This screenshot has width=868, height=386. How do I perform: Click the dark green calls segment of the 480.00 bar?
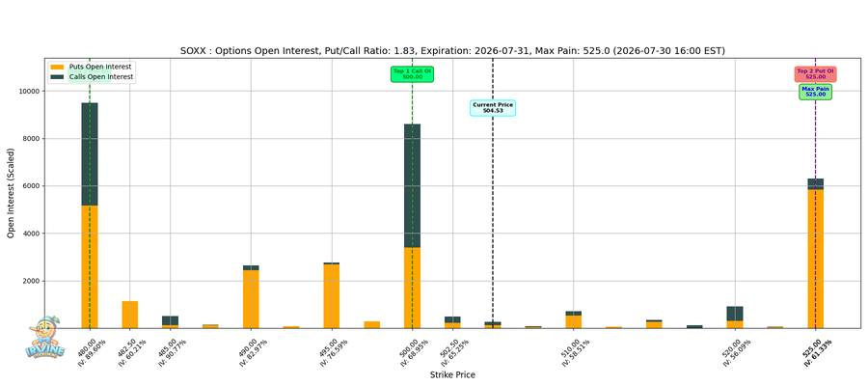coord(90,154)
